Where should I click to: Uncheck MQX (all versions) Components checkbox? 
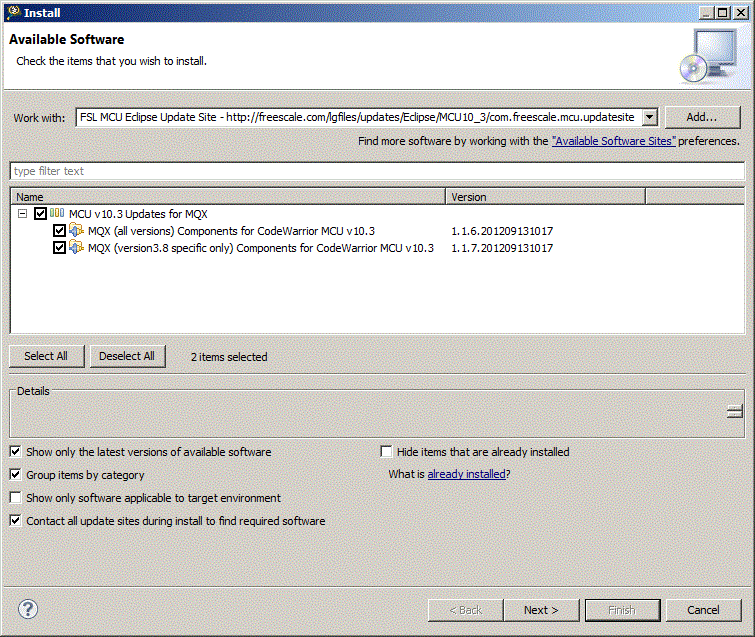click(59, 231)
